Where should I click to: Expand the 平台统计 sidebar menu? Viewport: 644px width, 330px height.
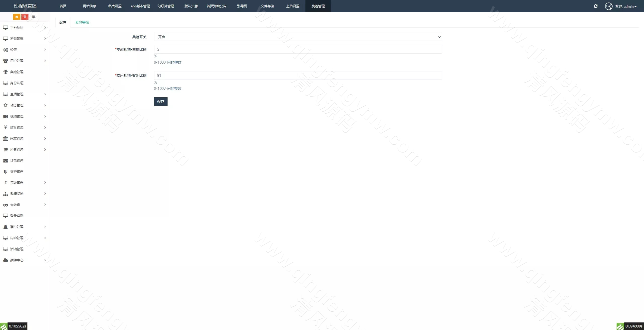25,28
